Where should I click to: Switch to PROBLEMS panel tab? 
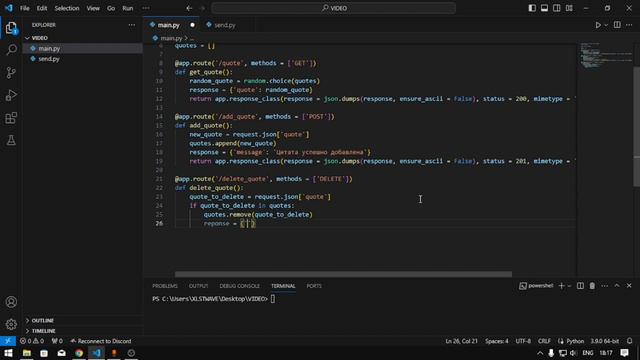click(165, 286)
